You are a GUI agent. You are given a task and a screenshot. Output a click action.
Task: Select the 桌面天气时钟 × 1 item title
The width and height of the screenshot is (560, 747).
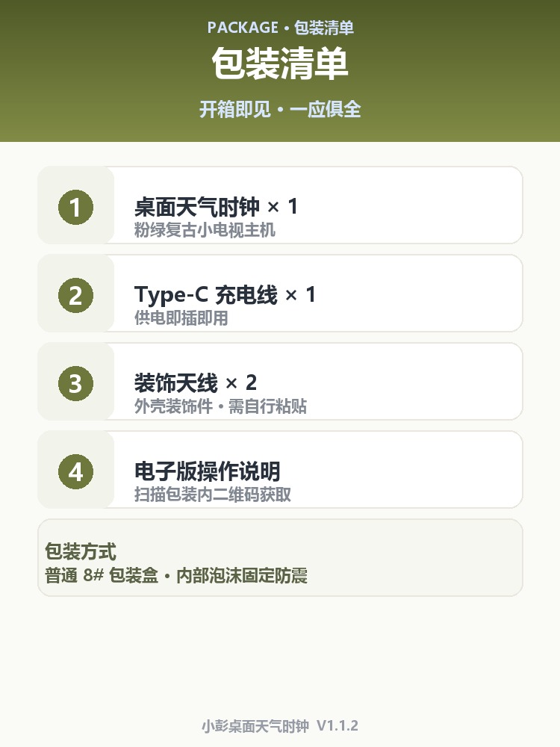click(x=217, y=207)
